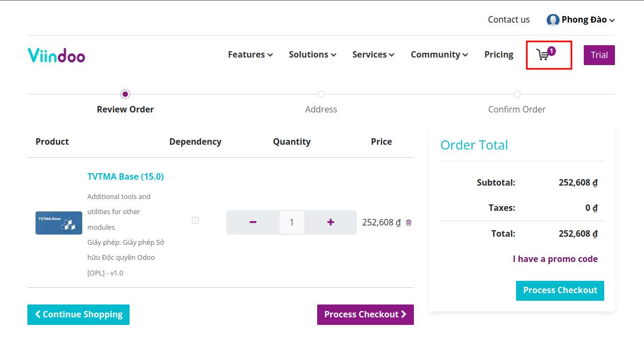Screen dimensions: 644x340
Task: Expand the Community menu
Action: click(x=439, y=55)
